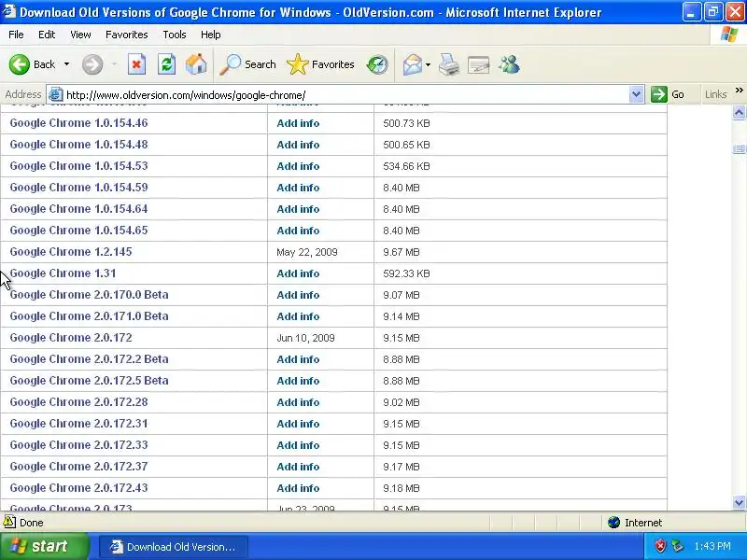Click the IE icon in the title bar
Screen dimensions: 747x560
tap(8, 11)
